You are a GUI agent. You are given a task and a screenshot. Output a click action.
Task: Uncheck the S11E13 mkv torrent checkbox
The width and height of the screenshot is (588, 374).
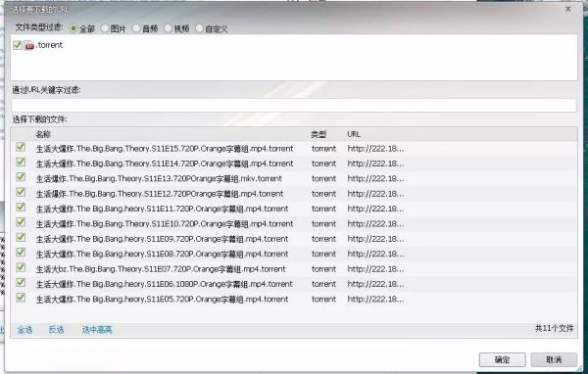pos(21,177)
